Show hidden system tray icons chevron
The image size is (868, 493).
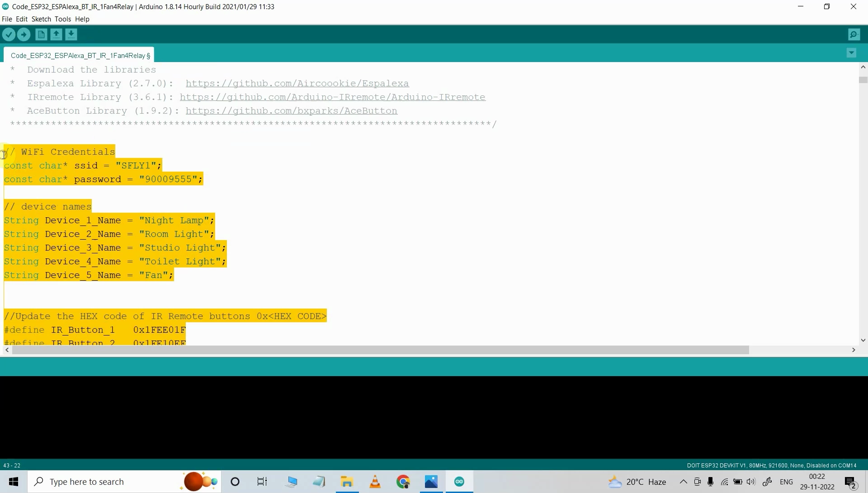683,482
